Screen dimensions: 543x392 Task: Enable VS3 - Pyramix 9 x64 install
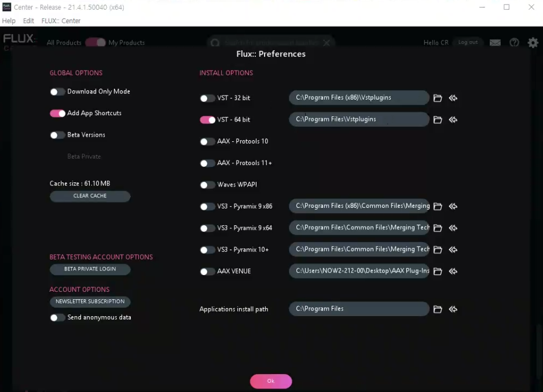[207, 228]
